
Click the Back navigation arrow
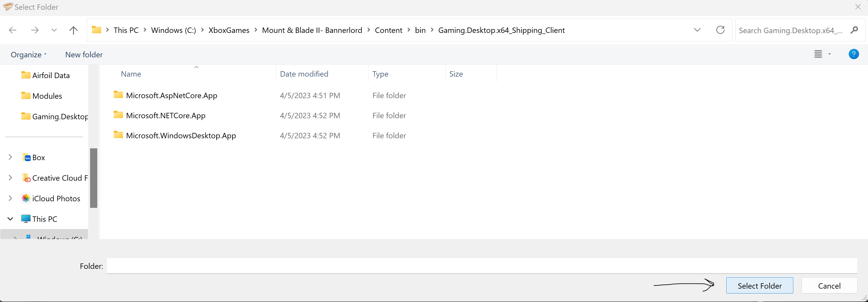(x=13, y=30)
